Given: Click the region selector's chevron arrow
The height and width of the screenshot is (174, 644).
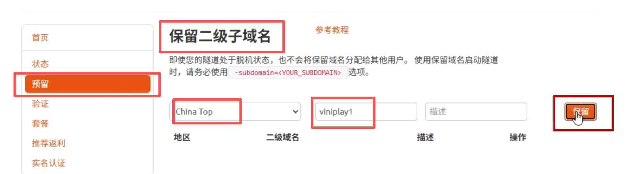Looking at the screenshot, I should point(295,112).
